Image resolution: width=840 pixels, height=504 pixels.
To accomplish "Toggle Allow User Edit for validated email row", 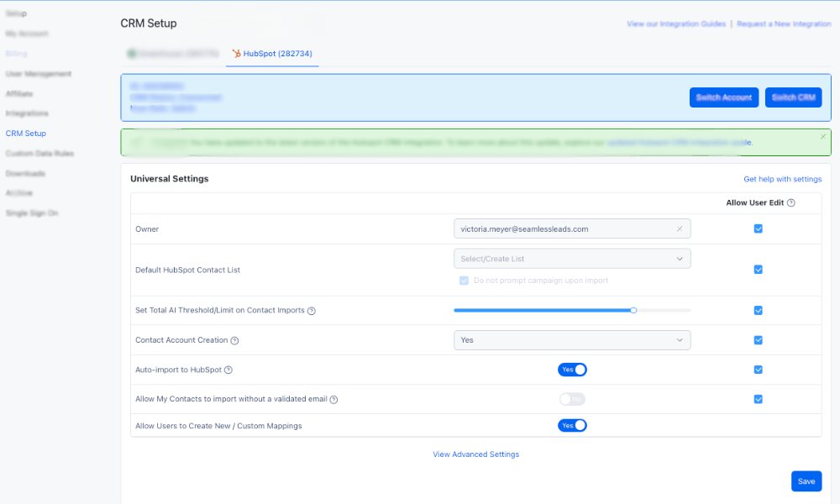I will (x=758, y=399).
